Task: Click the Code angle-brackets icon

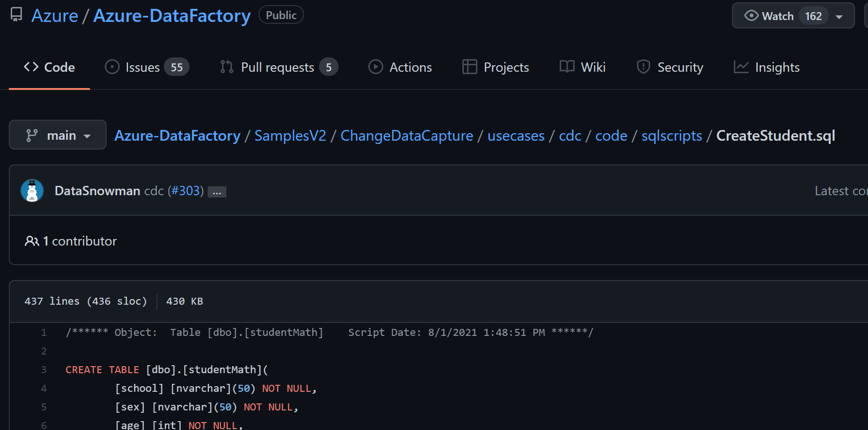Action: [x=31, y=67]
